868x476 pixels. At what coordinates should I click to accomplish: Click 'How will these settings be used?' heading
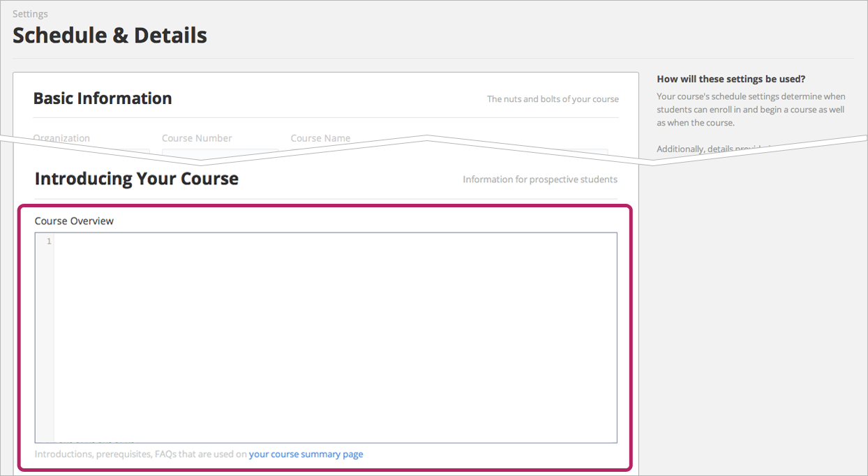click(731, 79)
